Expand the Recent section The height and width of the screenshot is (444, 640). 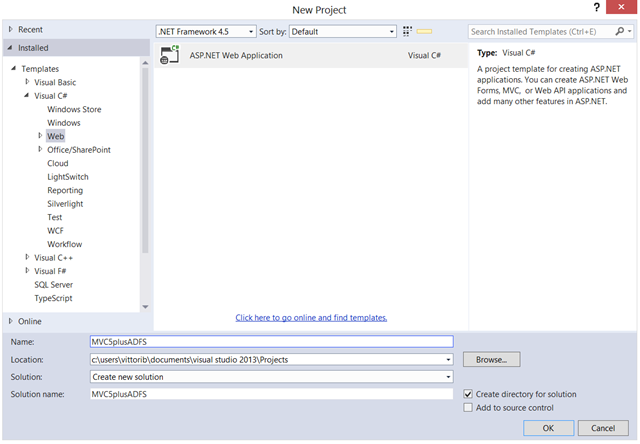click(x=11, y=29)
